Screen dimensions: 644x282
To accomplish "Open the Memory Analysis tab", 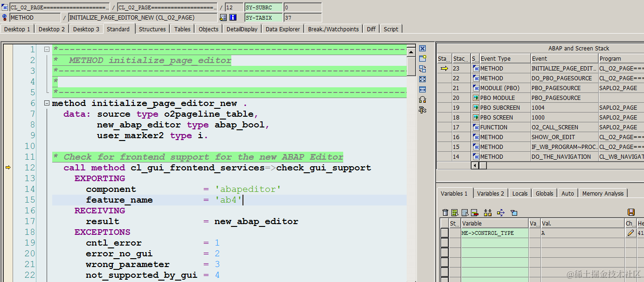I will [603, 193].
